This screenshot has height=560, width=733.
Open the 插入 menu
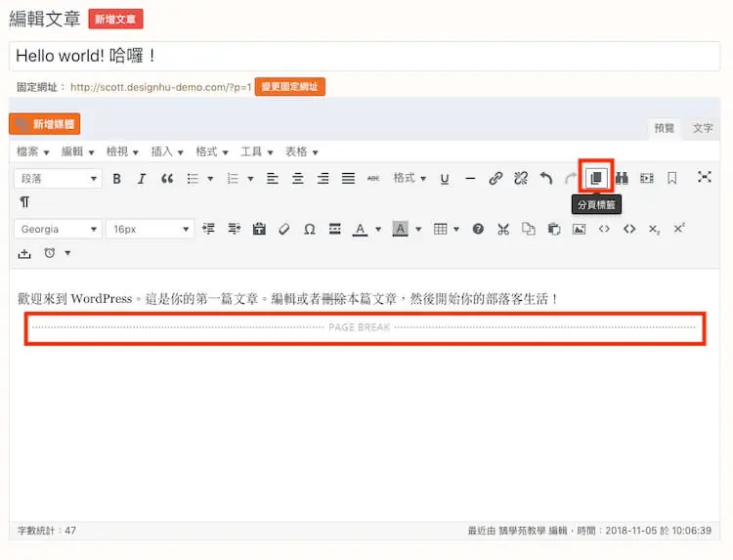(x=167, y=151)
